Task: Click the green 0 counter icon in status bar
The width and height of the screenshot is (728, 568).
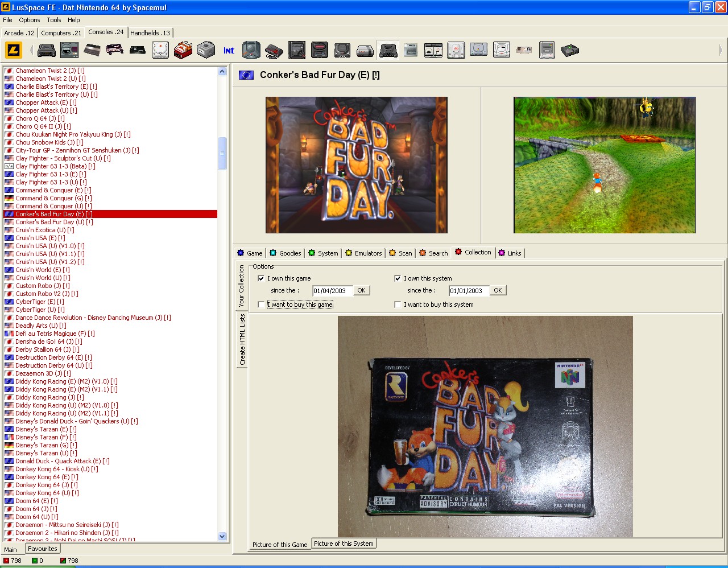Action: (x=34, y=561)
